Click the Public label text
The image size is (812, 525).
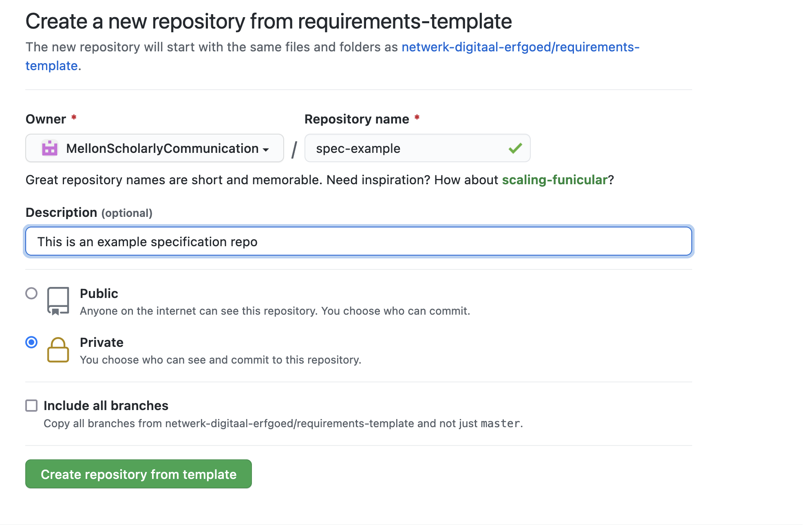(x=99, y=293)
